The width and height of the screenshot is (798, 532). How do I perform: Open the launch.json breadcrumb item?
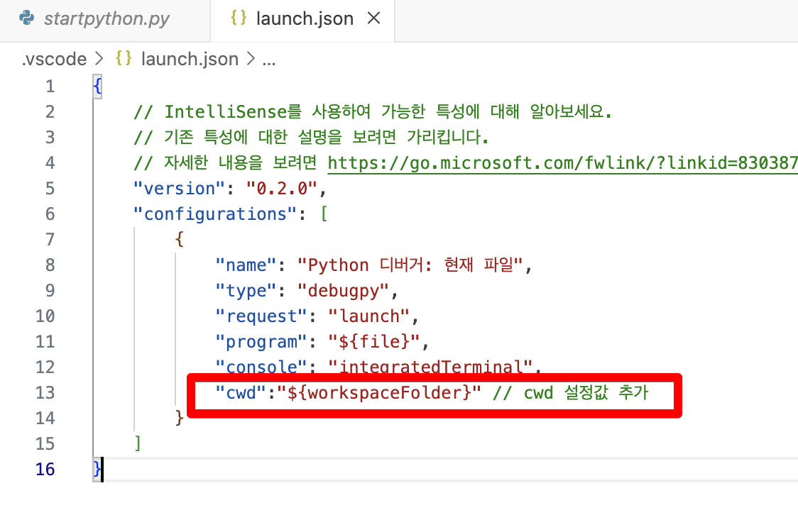(x=189, y=59)
